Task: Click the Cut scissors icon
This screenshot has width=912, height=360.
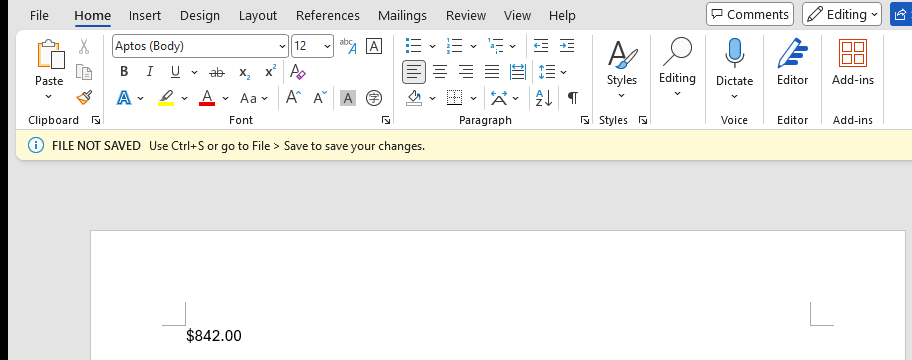Action: coord(84,46)
